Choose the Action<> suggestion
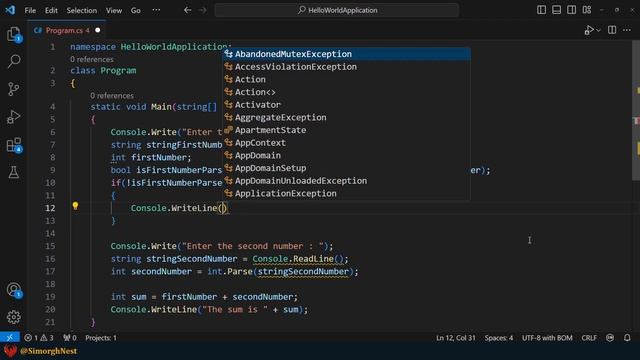The image size is (640, 360). tap(347, 92)
